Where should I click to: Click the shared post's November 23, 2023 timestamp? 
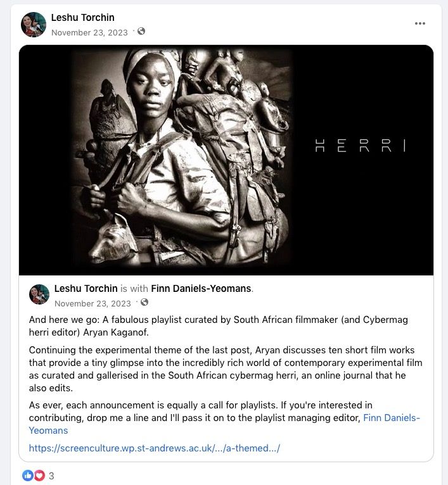tap(93, 303)
